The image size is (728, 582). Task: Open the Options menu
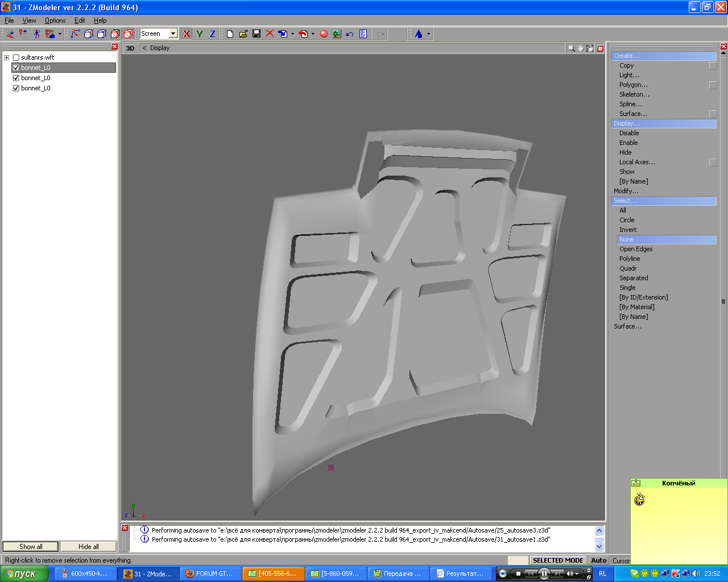55,20
